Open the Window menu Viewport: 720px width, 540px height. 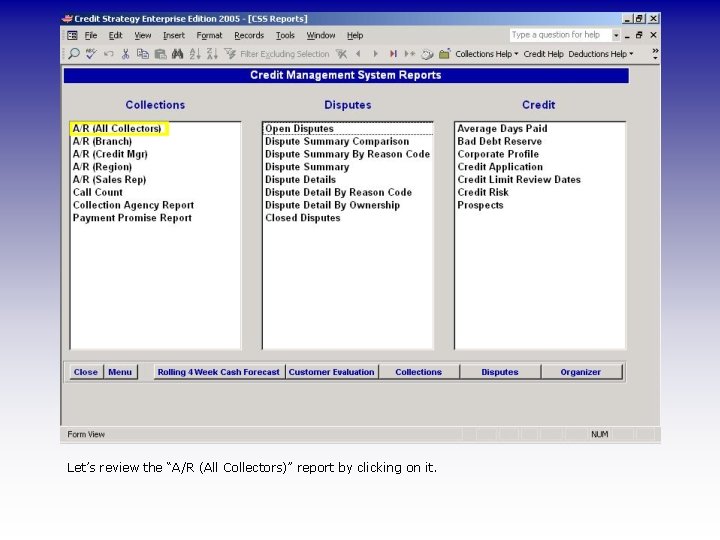tap(321, 35)
